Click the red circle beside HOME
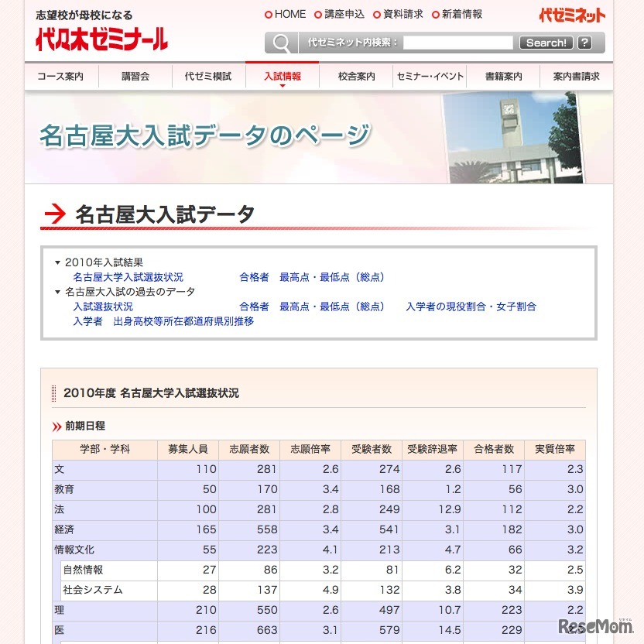644x644 pixels. pyautogui.click(x=269, y=15)
